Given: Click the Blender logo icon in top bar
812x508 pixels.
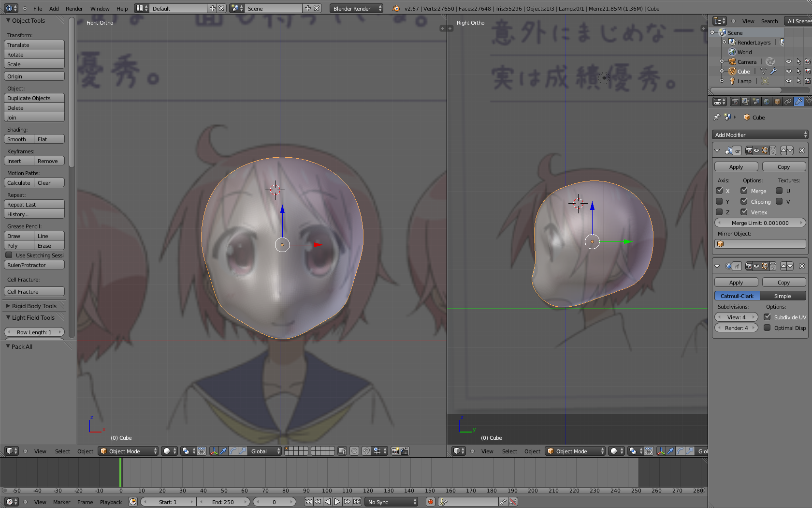Looking at the screenshot, I should coord(396,8).
